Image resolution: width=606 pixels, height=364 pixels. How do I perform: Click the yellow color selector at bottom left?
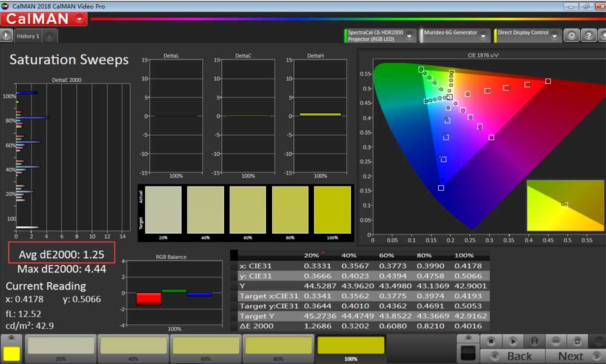coord(10,353)
